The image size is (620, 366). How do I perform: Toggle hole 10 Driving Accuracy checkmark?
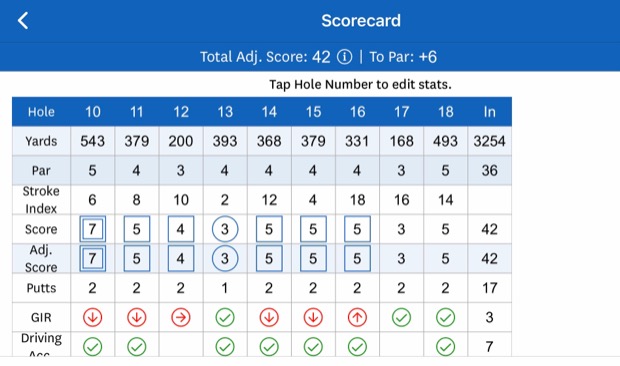[93, 347]
